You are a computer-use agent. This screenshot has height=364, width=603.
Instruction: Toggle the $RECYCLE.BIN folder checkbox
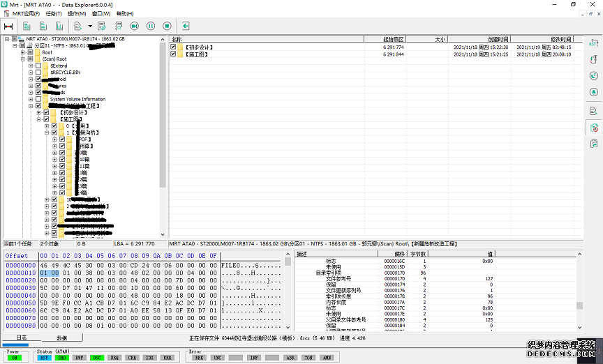(38, 73)
